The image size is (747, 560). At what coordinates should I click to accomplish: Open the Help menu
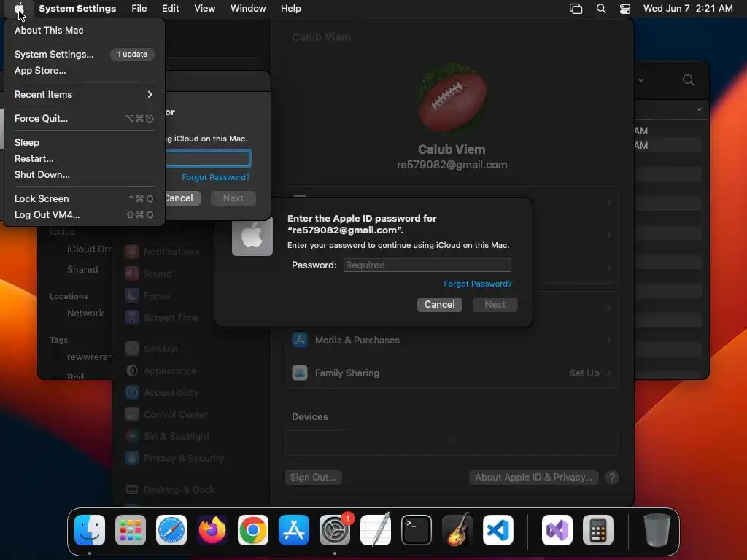coord(290,9)
